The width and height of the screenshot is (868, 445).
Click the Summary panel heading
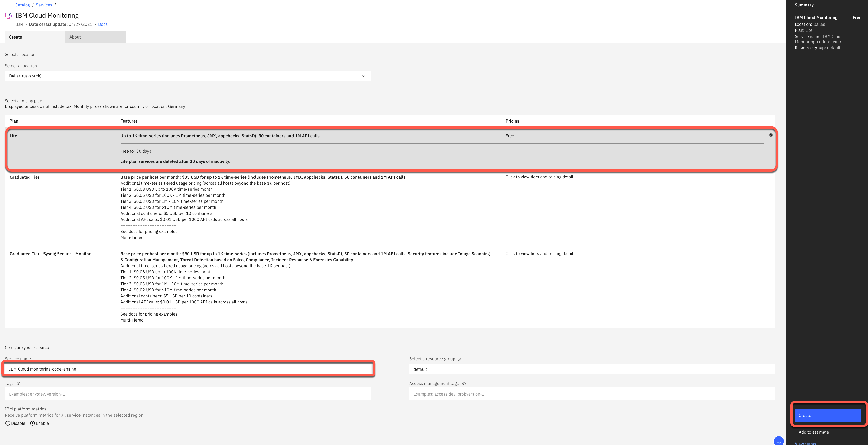[x=804, y=5]
